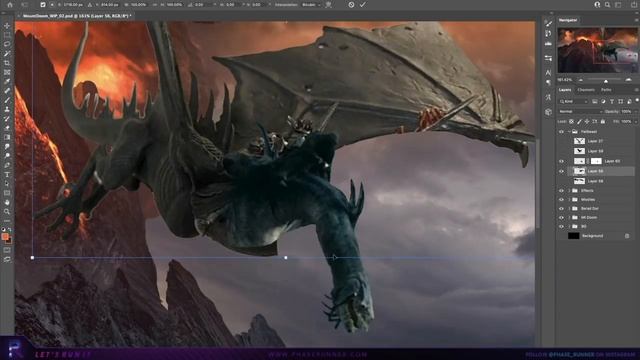Select the Frame tool
Viewport: 640px width, 360px height.
coord(7,72)
